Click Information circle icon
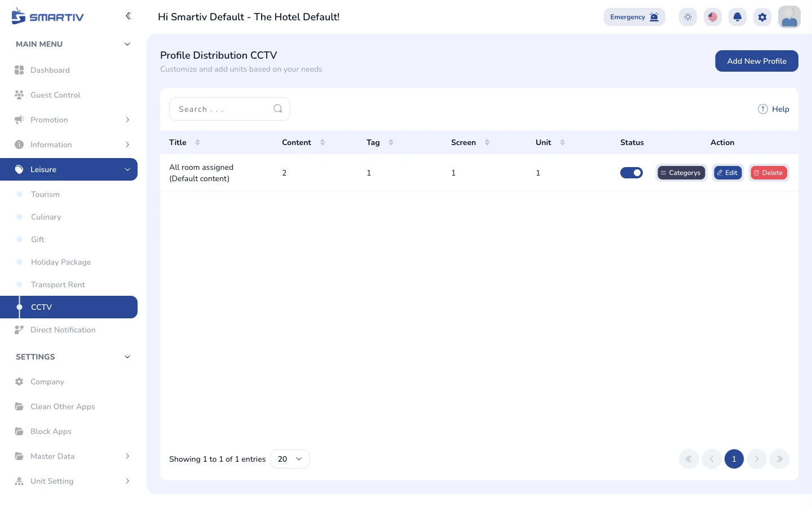Image resolution: width=812 pixels, height=508 pixels. 19,144
